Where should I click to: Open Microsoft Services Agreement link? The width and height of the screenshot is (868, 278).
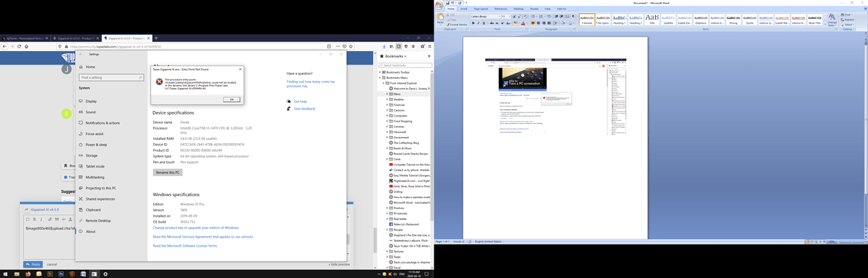click(203, 237)
